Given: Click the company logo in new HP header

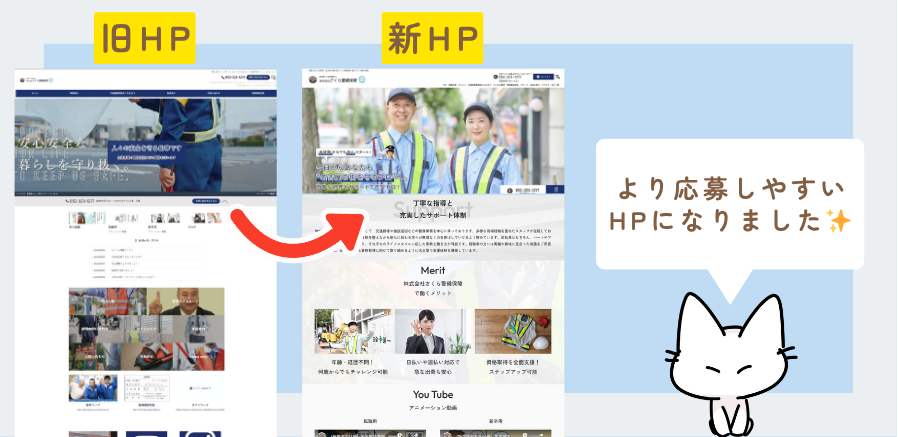Looking at the screenshot, I should [342, 78].
